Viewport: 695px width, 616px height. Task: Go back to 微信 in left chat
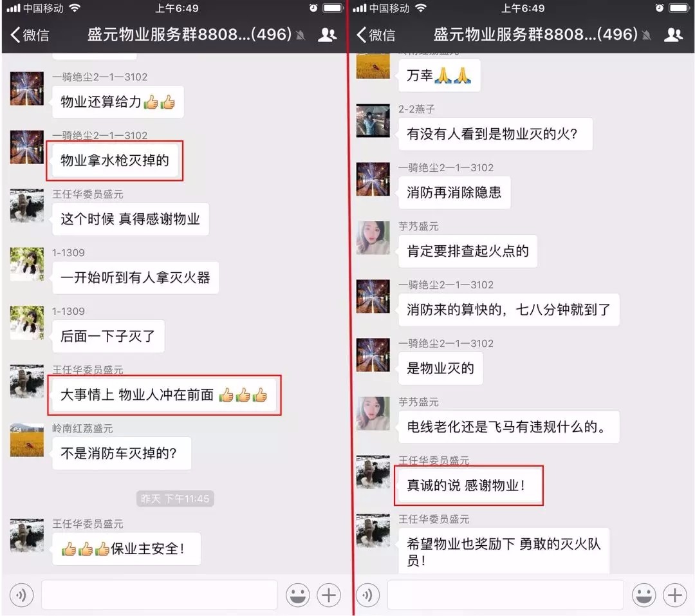pyautogui.click(x=29, y=35)
